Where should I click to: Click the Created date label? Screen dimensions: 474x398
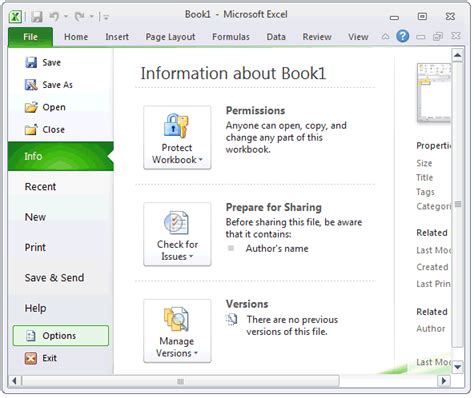432,267
